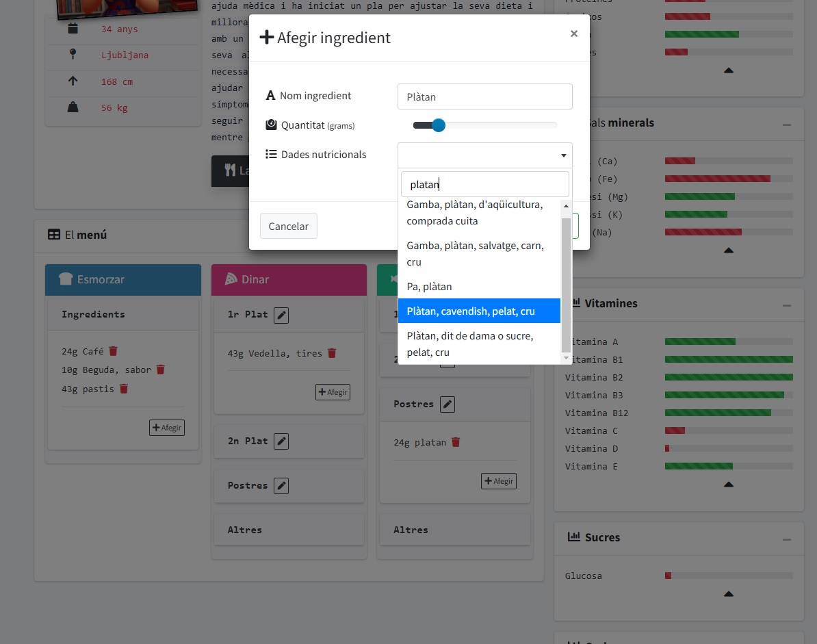Click the dark utensils button behind the dialog

click(x=231, y=170)
